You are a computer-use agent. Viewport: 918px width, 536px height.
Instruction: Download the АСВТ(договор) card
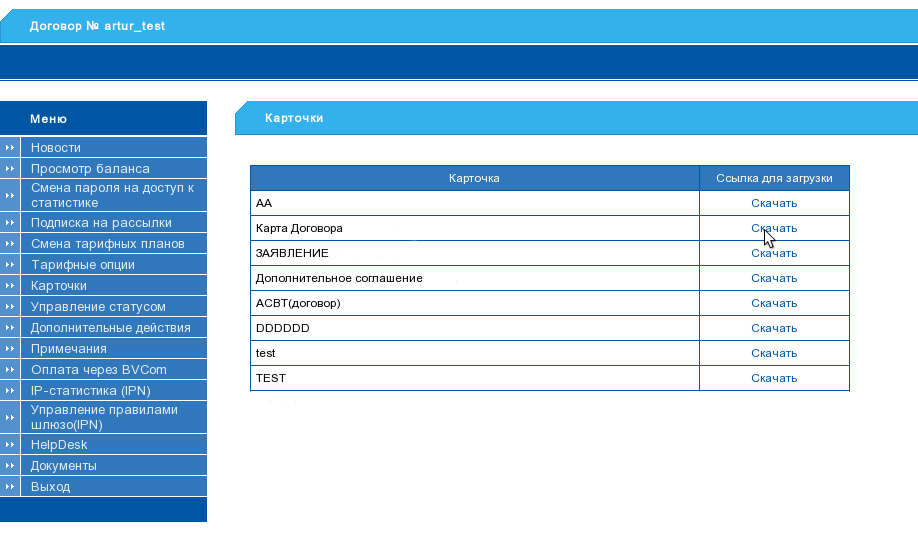point(773,303)
